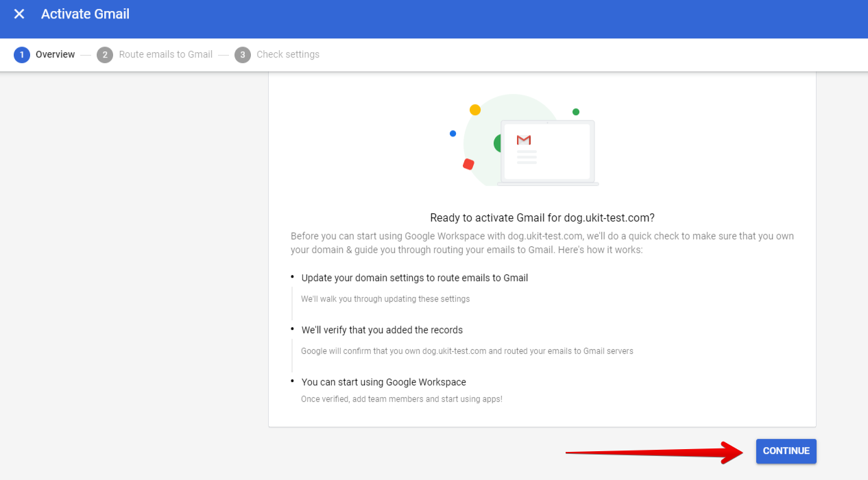Click the step 3 number circle
Viewport: 868px width, 480px height.
click(x=243, y=55)
